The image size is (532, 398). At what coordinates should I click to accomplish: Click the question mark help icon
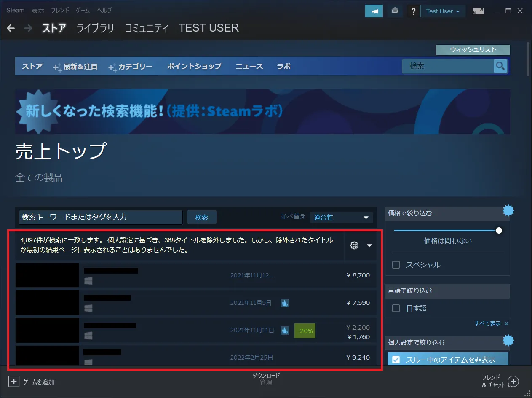click(x=414, y=11)
